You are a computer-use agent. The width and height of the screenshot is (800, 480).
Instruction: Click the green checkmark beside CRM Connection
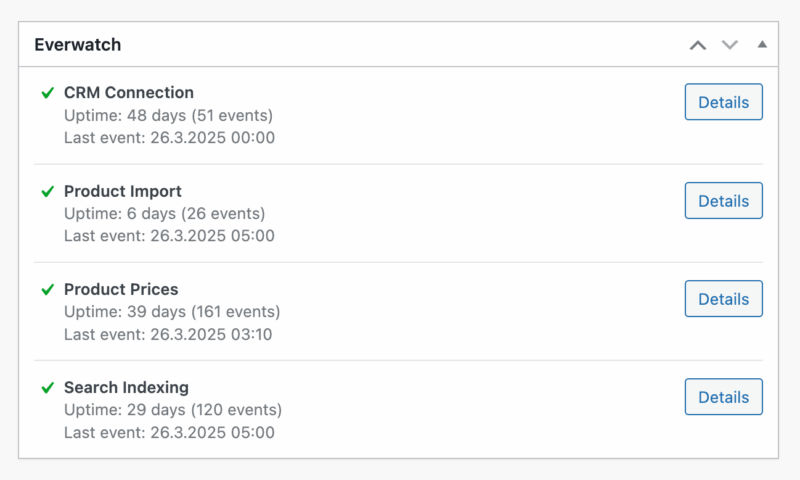[47, 93]
